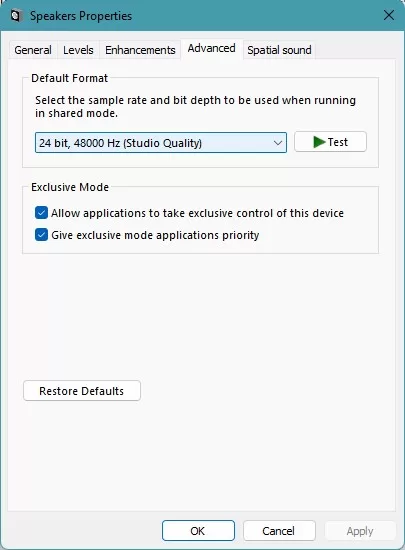Image resolution: width=405 pixels, height=550 pixels.
Task: Uncheck the Allow applications exclusive control checkbox
Action: pos(41,213)
